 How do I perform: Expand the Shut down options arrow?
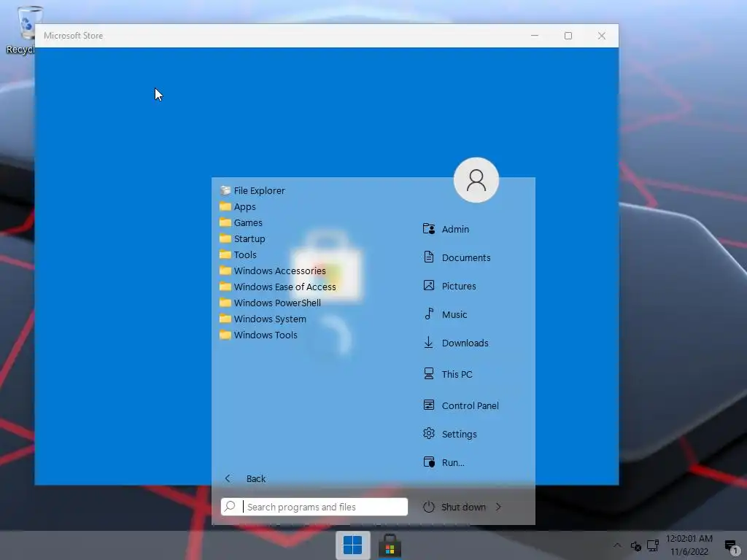pos(498,507)
